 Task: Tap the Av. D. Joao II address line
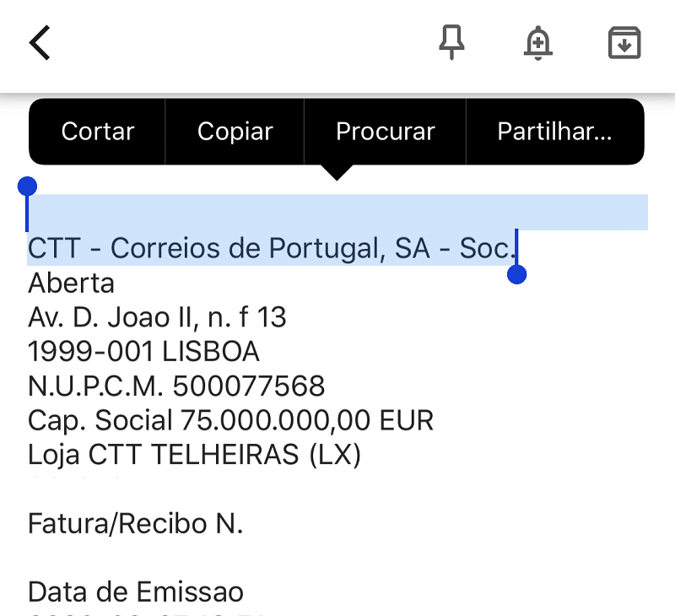(x=157, y=317)
